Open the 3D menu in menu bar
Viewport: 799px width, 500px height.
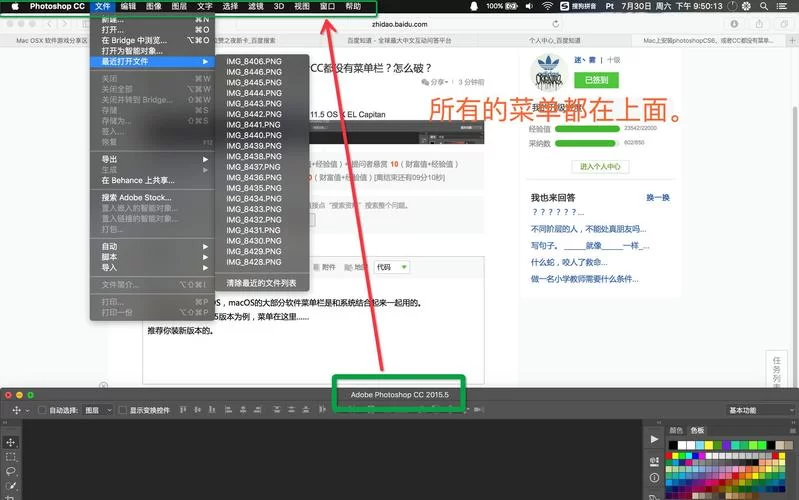coord(279,6)
